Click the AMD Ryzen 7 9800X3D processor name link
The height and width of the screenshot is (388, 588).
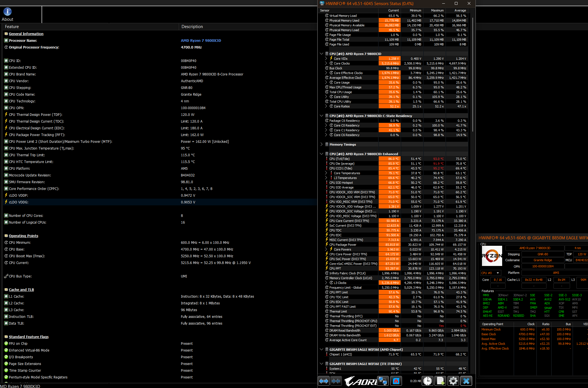[x=201, y=41]
